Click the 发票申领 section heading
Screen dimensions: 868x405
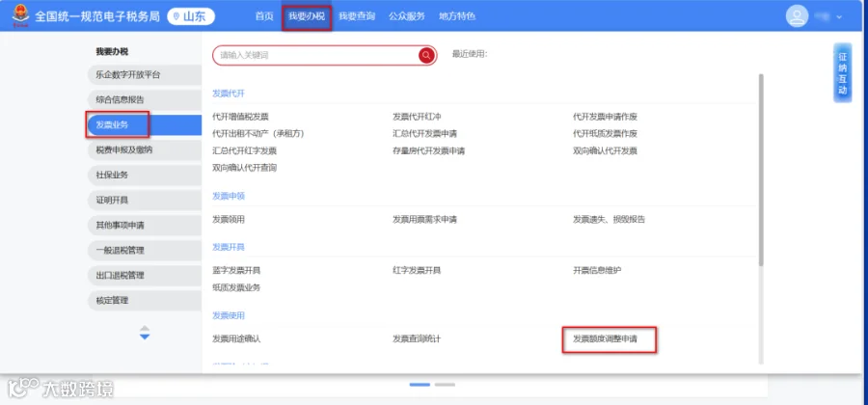228,196
